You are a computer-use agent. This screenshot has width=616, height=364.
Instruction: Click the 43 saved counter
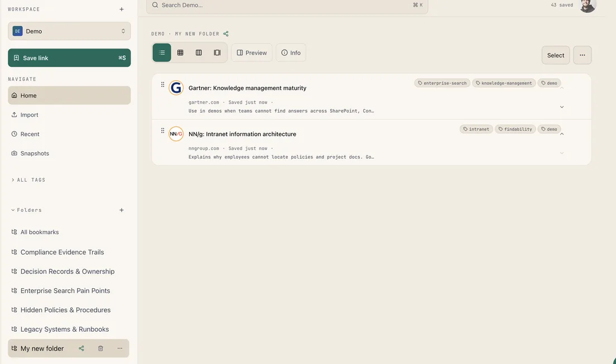[562, 5]
